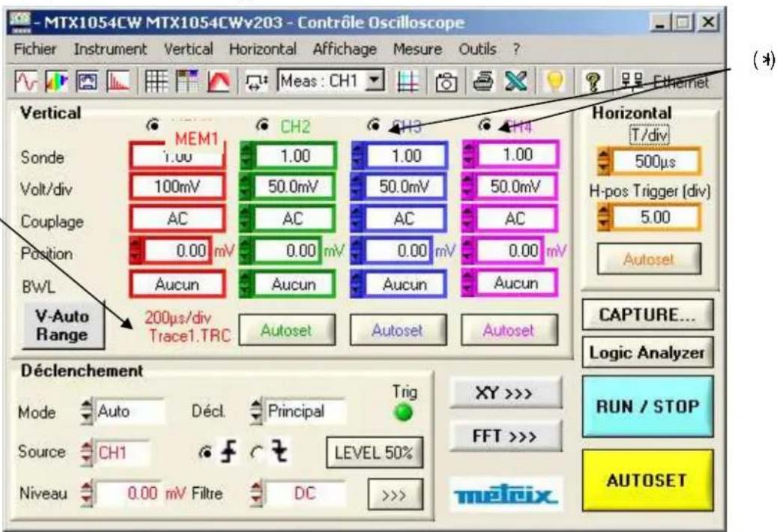The width and height of the screenshot is (777, 532).
Task: Select the CH3 channel radio button
Action: click(x=374, y=125)
